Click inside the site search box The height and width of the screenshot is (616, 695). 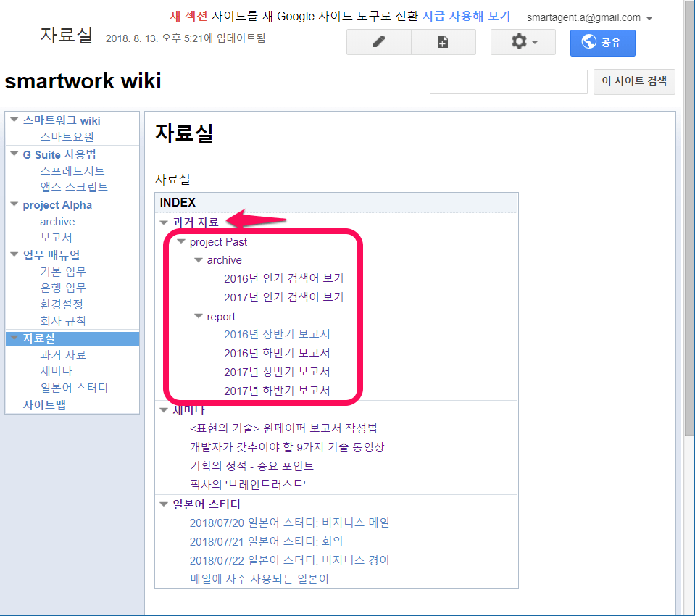coord(508,81)
